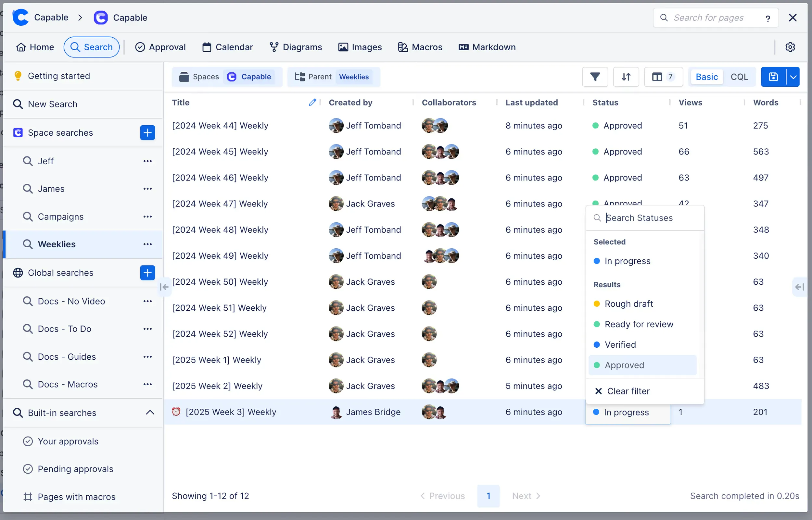This screenshot has width=812, height=520.
Task: Open the Your approvals built-in search
Action: [x=83, y=441]
